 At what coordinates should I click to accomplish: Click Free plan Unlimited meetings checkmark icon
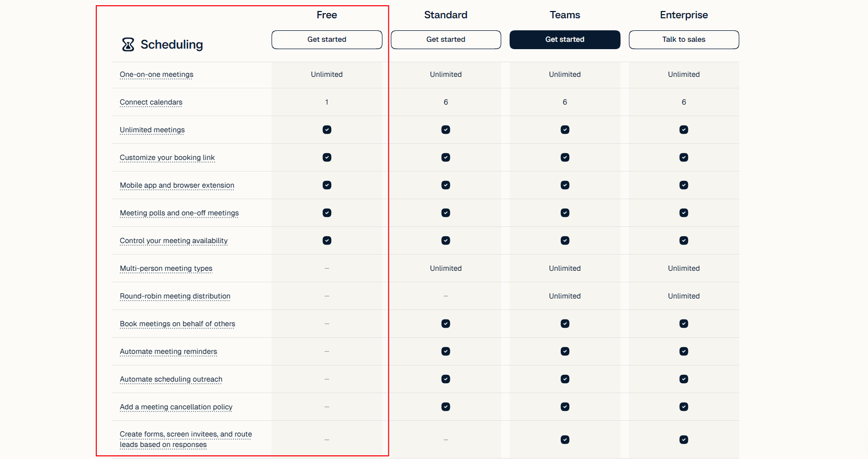point(327,130)
